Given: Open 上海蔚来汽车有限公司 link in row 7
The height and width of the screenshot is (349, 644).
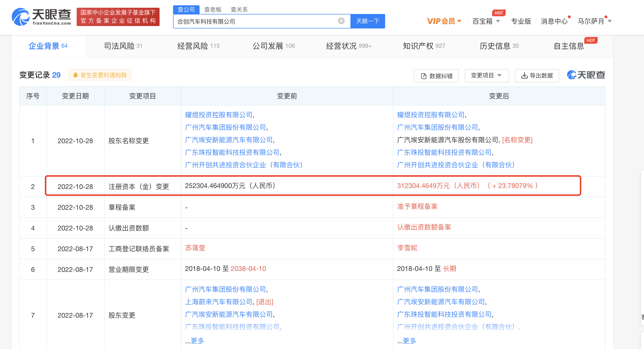Looking at the screenshot, I should [219, 302].
